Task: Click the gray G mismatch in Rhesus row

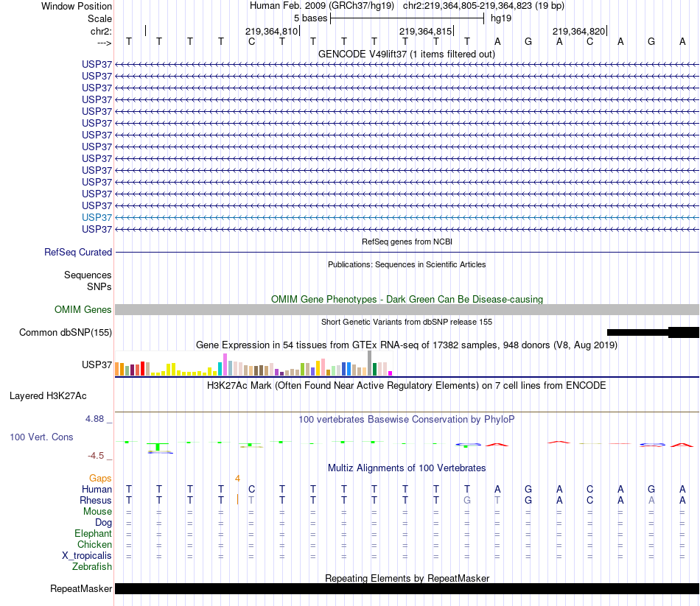Action: 467,500
